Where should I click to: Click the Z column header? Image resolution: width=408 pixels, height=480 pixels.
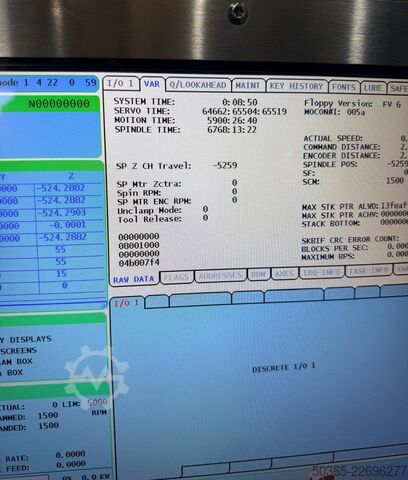pyautogui.click(x=71, y=176)
